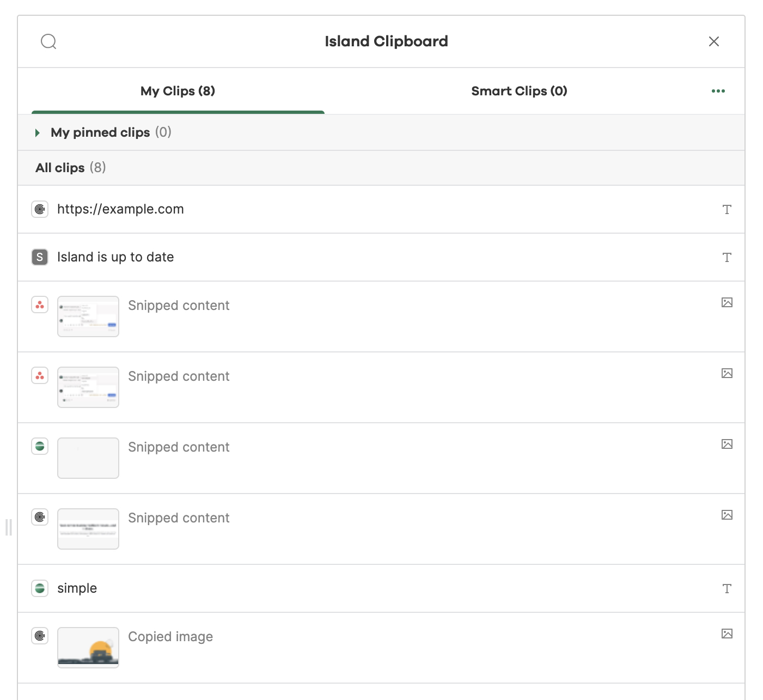This screenshot has width=763, height=700.
Task: Select the https://example.com clip text
Action: pyautogui.click(x=120, y=209)
